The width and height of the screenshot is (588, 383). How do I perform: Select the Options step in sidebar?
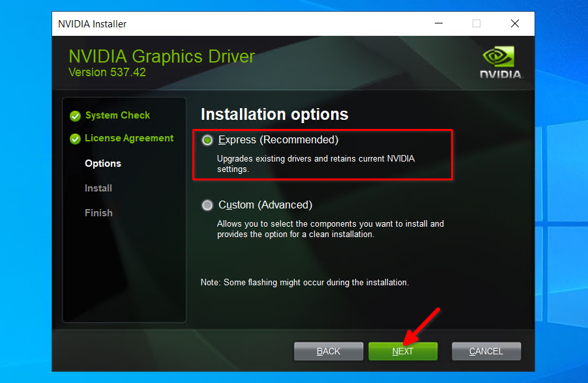103,163
